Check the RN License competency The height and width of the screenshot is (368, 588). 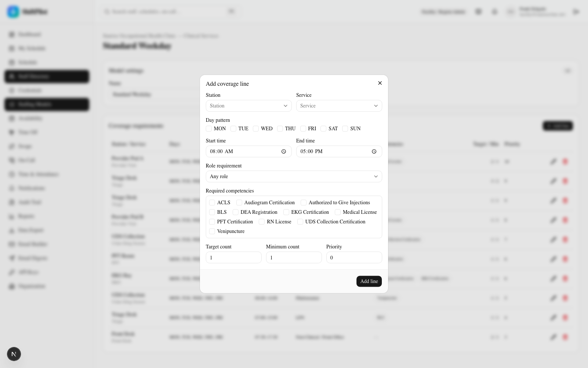click(262, 222)
